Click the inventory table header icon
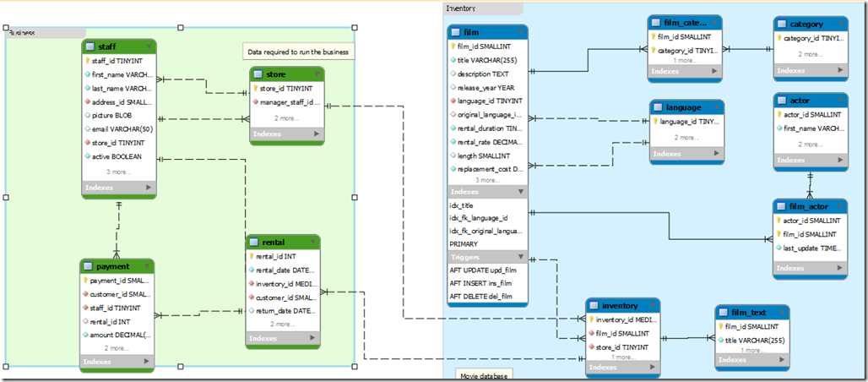 tap(594, 305)
